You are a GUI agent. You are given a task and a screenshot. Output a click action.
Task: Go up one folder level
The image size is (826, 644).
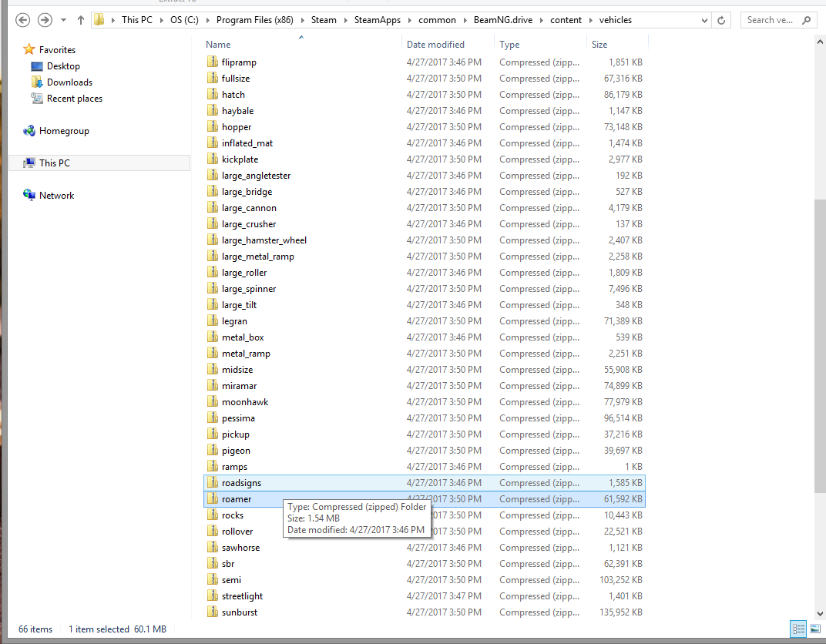click(81, 20)
